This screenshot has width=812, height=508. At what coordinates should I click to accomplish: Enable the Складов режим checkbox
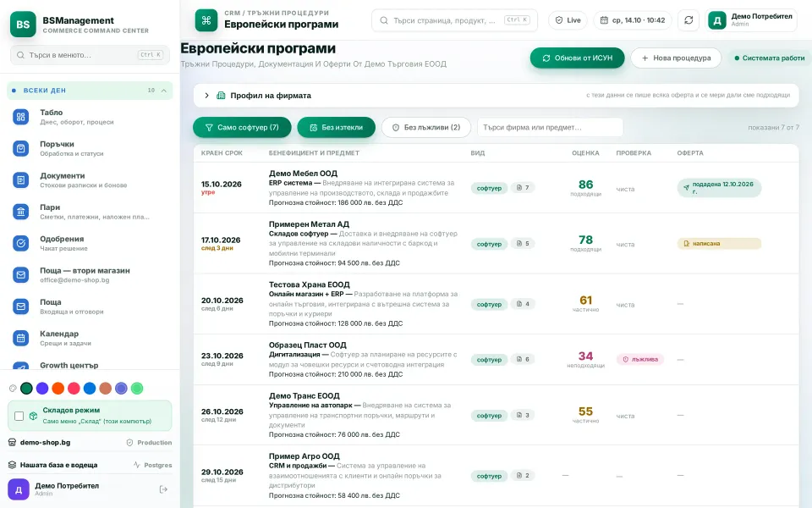pos(19,416)
